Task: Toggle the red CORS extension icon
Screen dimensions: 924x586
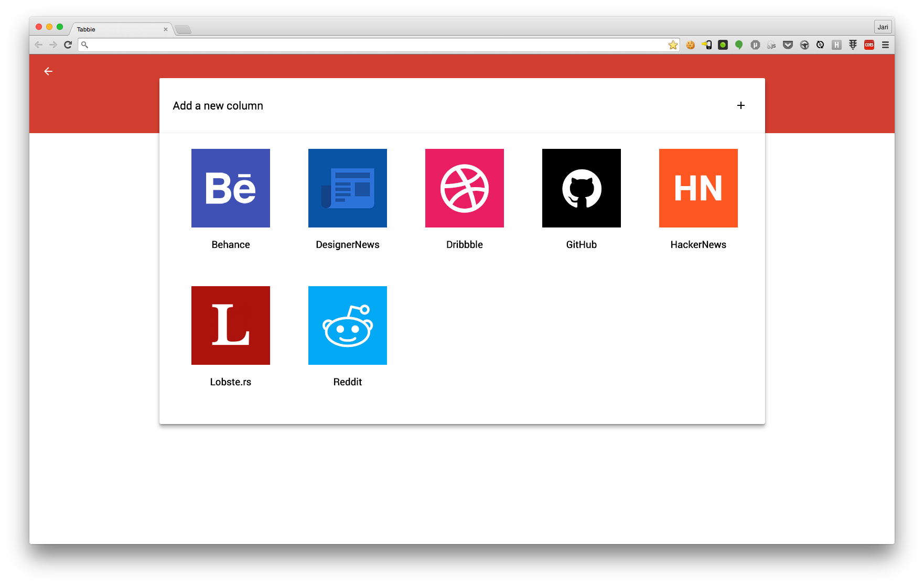Action: point(869,45)
